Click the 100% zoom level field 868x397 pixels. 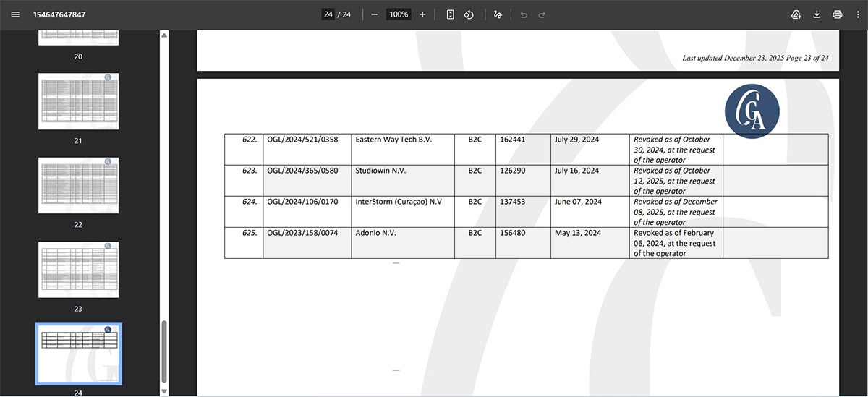coord(398,14)
